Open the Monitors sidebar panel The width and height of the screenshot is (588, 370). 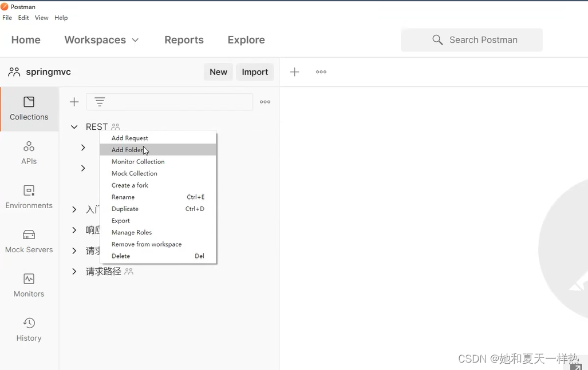pos(29,286)
